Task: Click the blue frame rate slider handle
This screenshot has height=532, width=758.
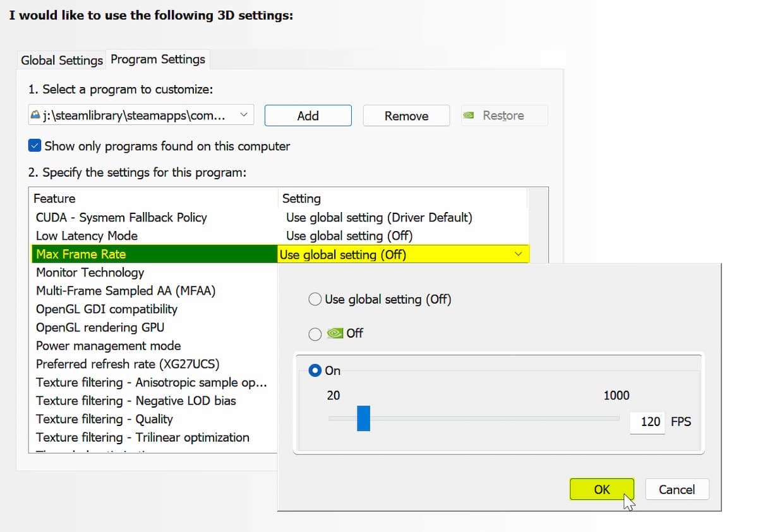Action: 363,418
